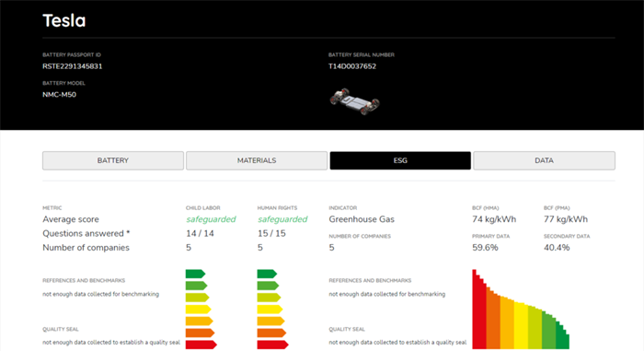
Task: Click the red Child Labor rating arrow
Action: (201, 345)
